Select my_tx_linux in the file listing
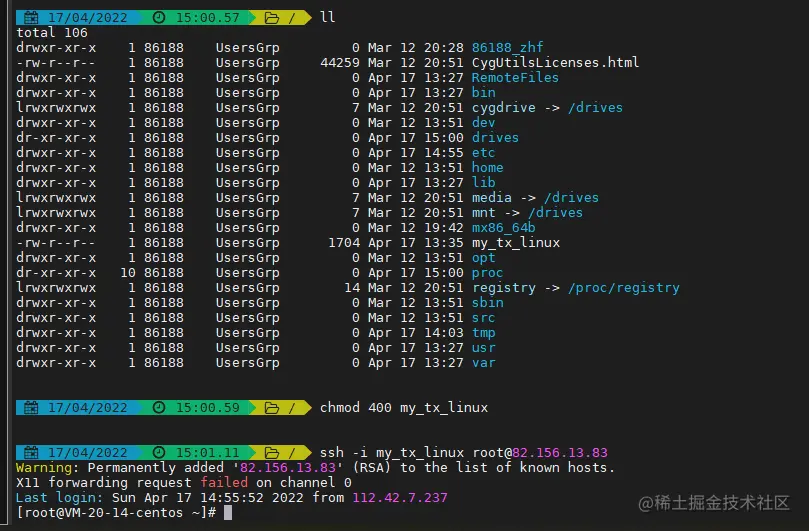The image size is (809, 531). (516, 243)
